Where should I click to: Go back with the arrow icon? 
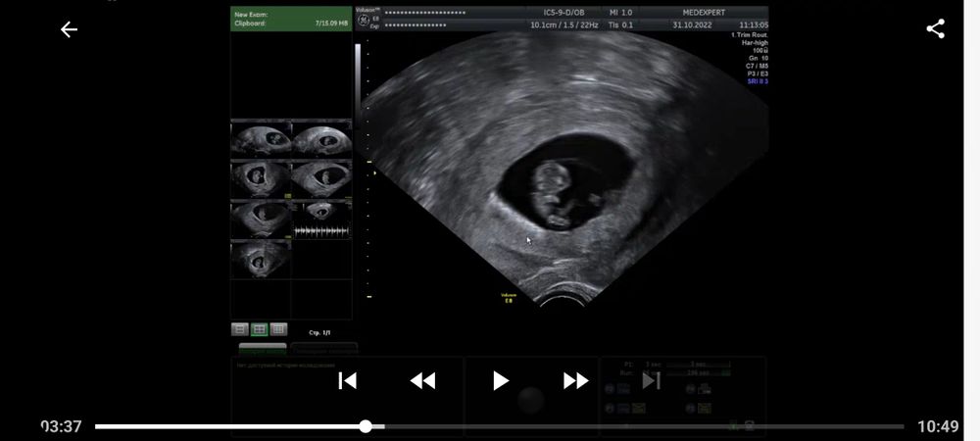pos(69,29)
